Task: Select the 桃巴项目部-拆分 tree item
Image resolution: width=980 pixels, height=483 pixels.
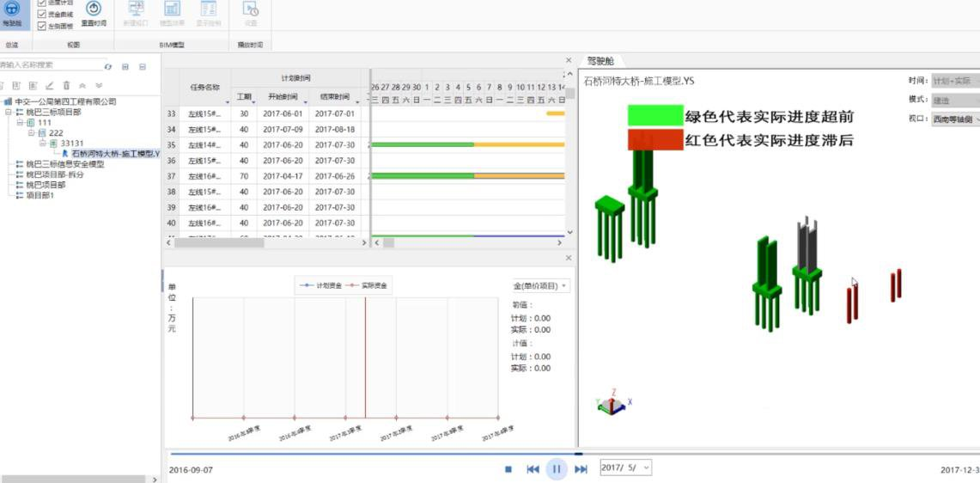Action: pos(54,174)
